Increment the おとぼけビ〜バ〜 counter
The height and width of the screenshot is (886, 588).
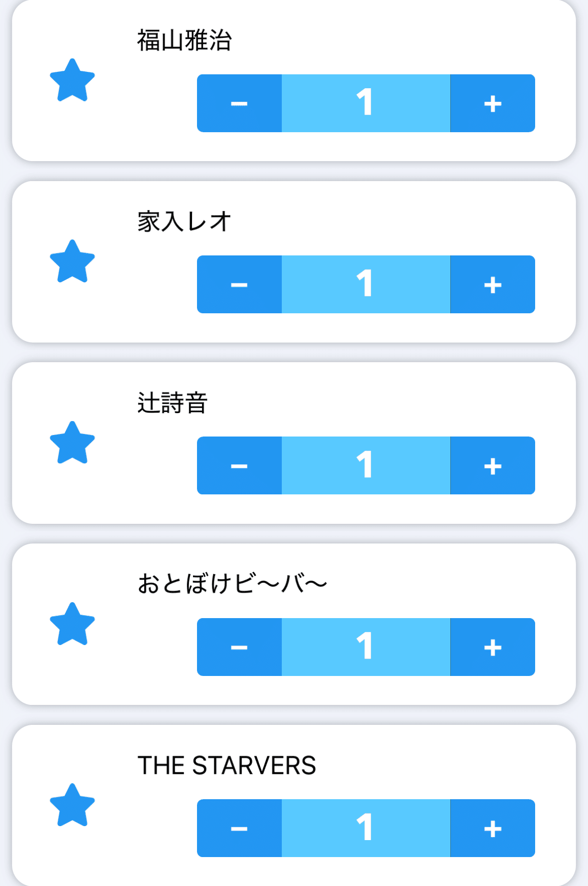click(x=493, y=647)
